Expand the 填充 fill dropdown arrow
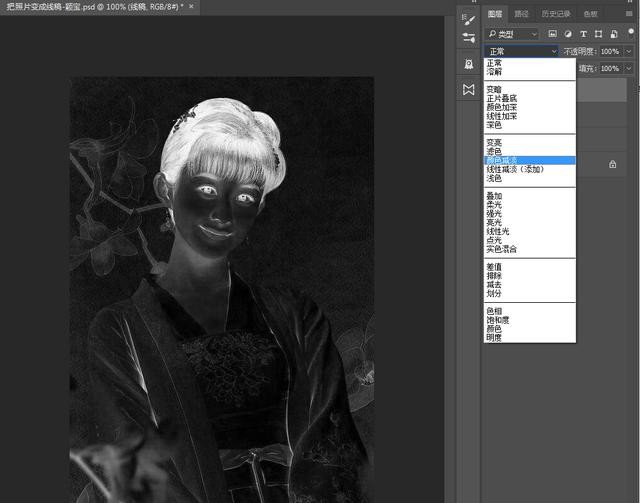The height and width of the screenshot is (503, 640). [x=628, y=68]
